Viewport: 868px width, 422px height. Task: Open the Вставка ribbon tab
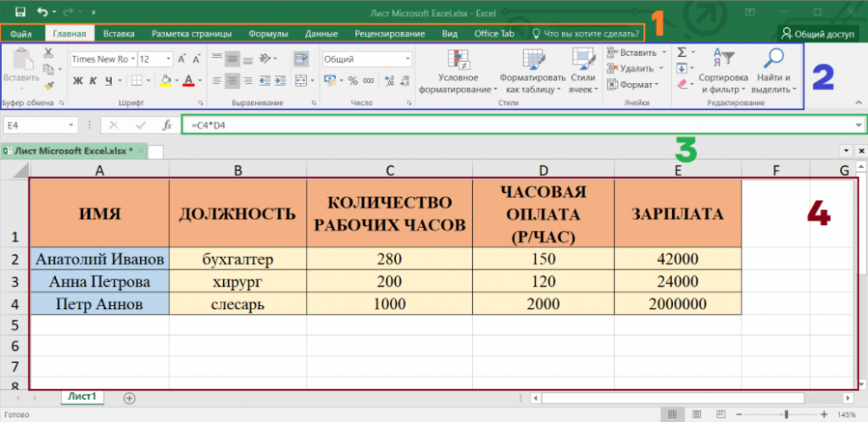point(119,34)
